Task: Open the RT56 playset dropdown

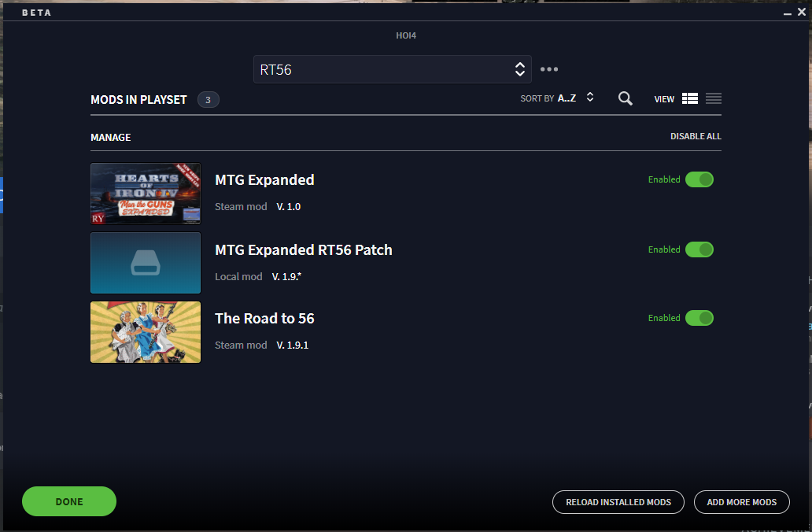Action: (392, 69)
